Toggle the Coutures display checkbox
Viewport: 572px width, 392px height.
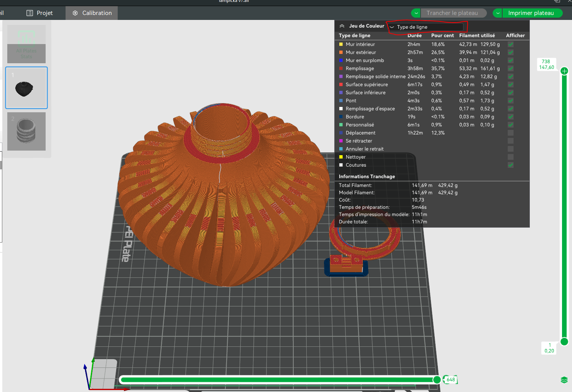click(511, 165)
